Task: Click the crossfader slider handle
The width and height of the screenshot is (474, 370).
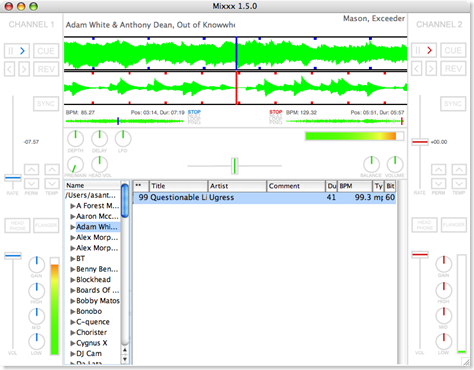Action: [235, 166]
